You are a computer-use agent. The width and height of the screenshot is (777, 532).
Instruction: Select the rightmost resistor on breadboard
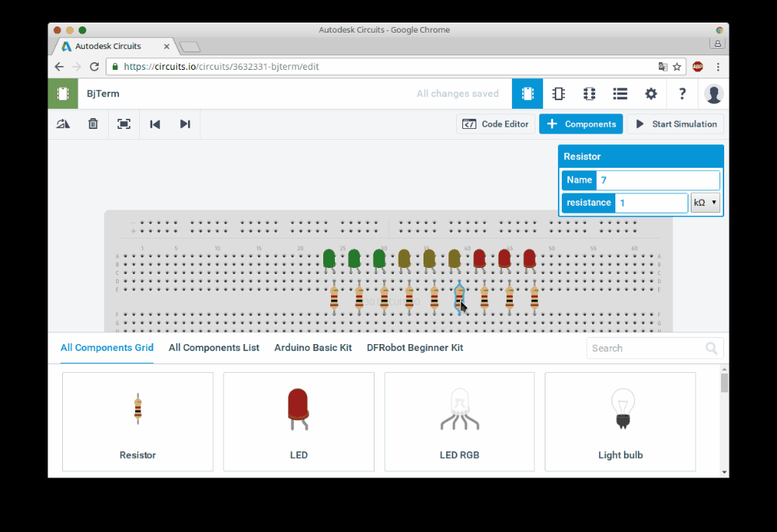click(x=535, y=298)
